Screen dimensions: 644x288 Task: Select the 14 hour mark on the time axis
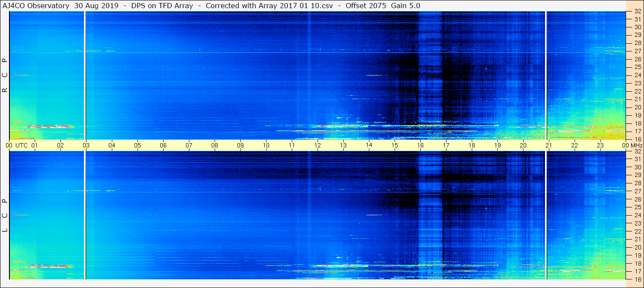(369, 145)
